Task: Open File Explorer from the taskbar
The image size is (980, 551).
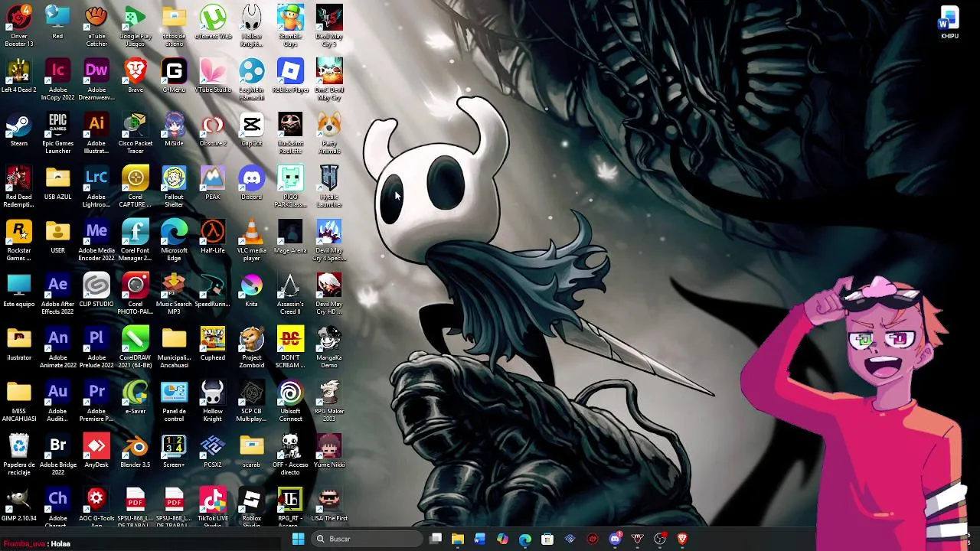Action: pyautogui.click(x=458, y=539)
